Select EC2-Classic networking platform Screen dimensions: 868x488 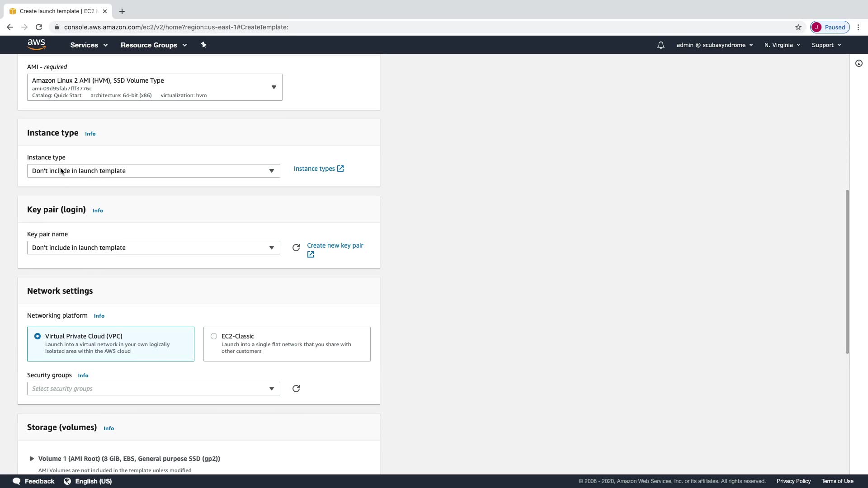click(214, 336)
